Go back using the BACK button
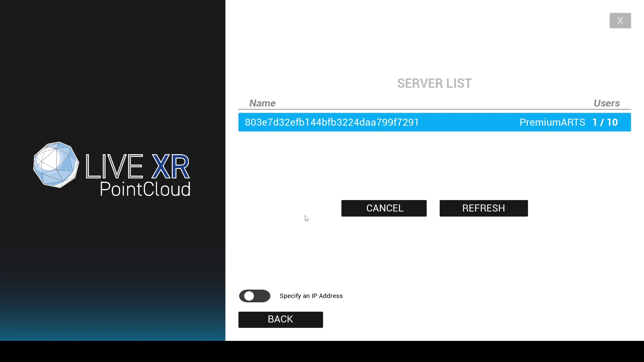 click(x=280, y=319)
